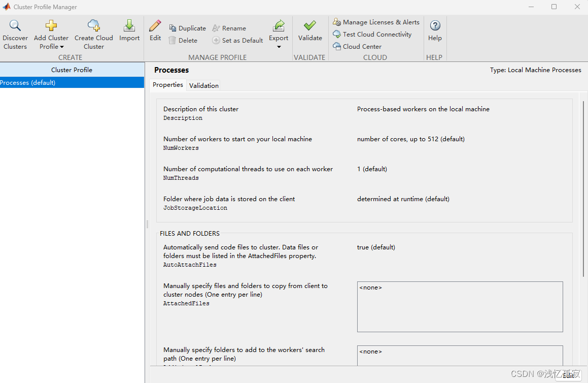Click 'determined at runtime (default)' value

[403, 199]
